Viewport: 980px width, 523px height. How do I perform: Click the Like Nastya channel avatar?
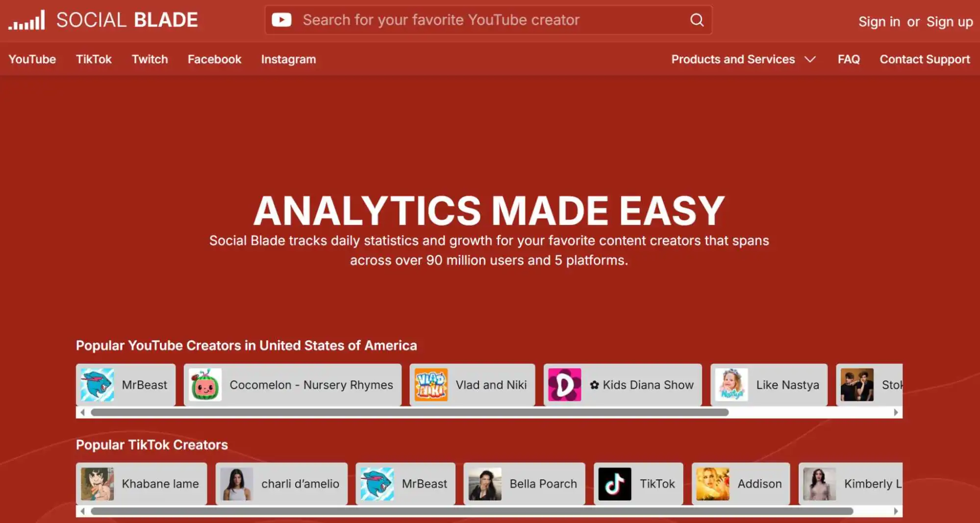730,384
